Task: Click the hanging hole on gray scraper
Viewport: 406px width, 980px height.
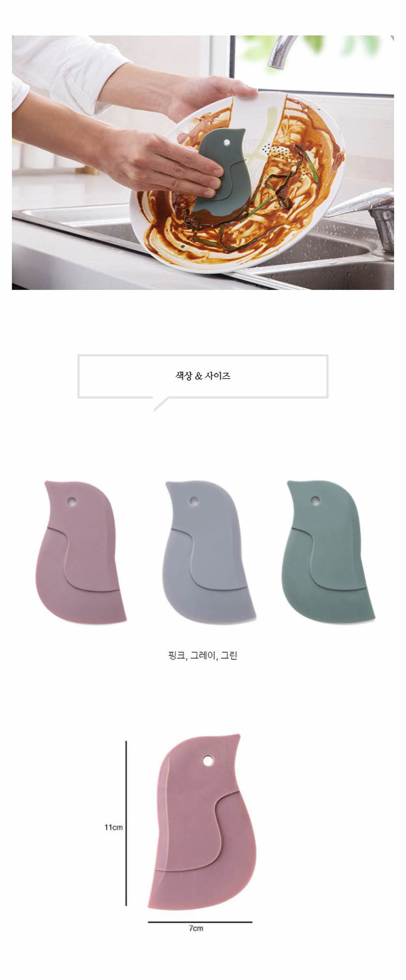Action: (x=194, y=501)
